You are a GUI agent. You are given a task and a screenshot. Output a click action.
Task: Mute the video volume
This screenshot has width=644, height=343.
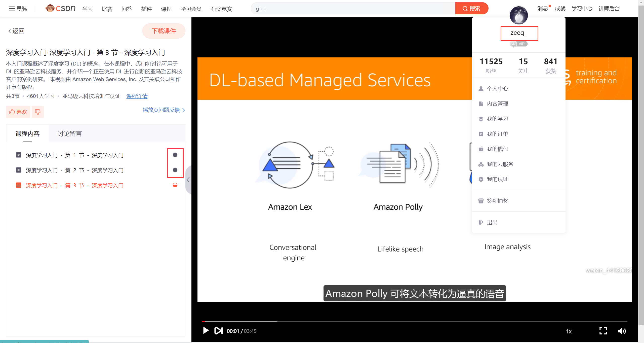[x=622, y=331]
